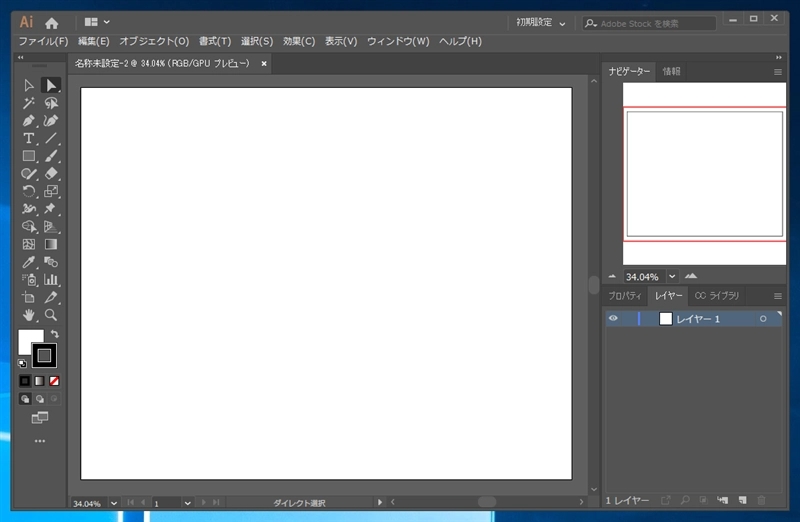Select the Type tool
Image resolution: width=800 pixels, height=522 pixels.
point(29,138)
